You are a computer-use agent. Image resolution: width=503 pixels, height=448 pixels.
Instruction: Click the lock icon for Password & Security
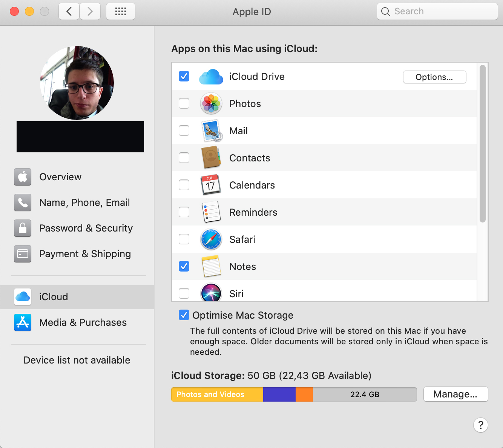click(23, 228)
